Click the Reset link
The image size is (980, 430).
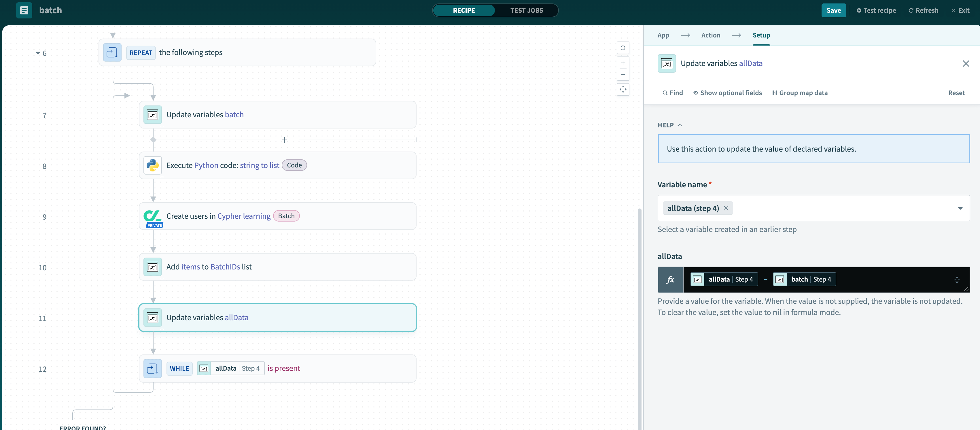pos(956,93)
